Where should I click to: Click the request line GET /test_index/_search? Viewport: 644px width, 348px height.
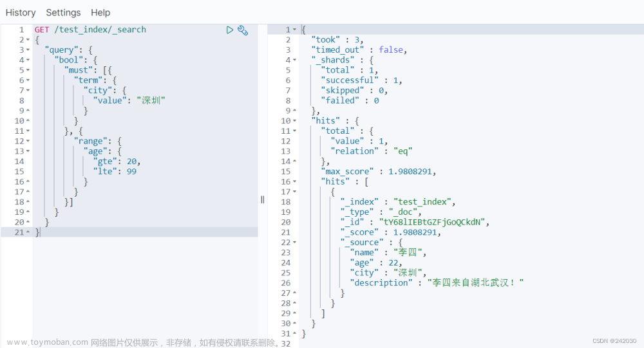[x=90, y=30]
